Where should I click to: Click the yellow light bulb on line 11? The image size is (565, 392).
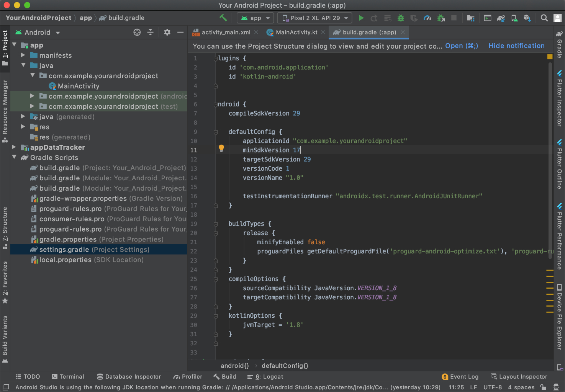coord(221,148)
